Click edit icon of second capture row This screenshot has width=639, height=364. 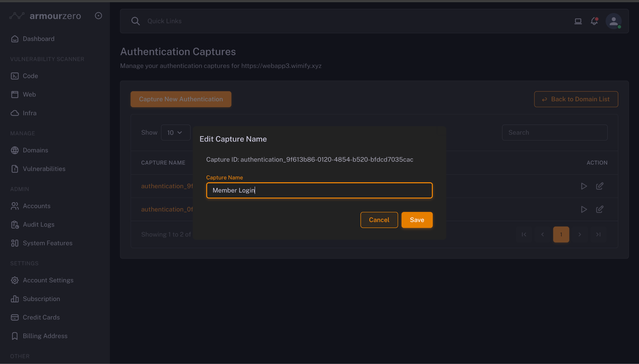pyautogui.click(x=599, y=209)
